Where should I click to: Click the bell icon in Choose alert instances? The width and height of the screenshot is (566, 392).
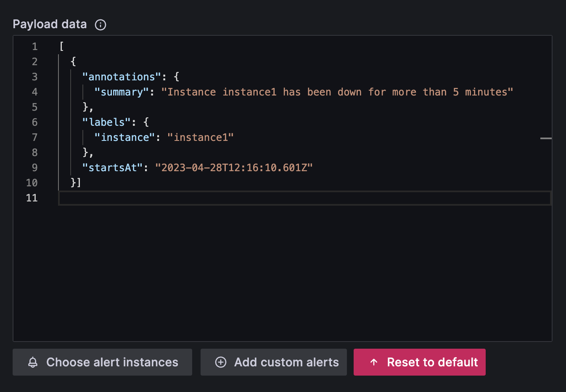(34, 362)
